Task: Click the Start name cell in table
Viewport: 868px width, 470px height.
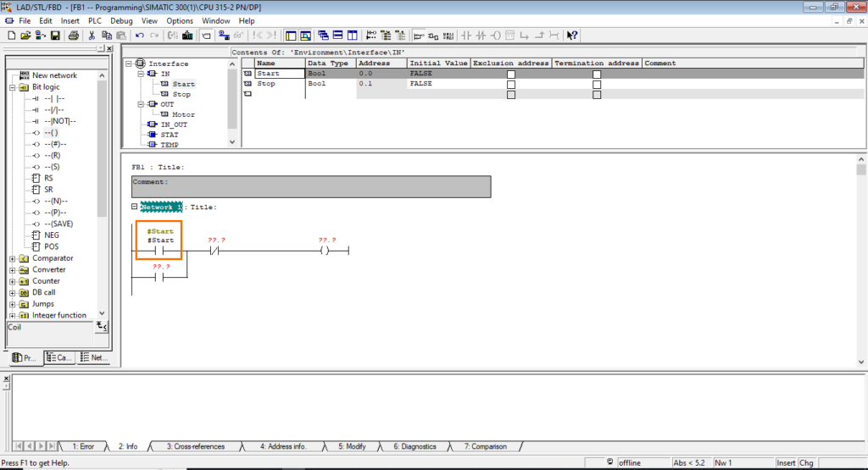Action: 278,74
